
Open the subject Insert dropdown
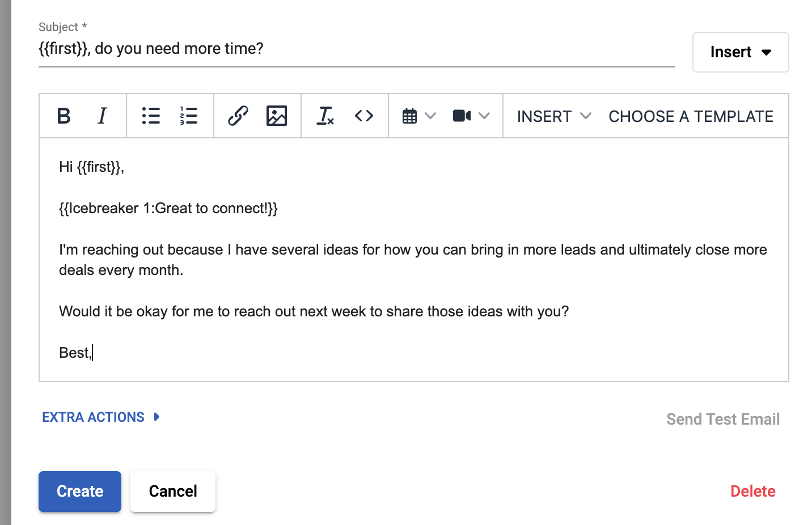tap(741, 52)
